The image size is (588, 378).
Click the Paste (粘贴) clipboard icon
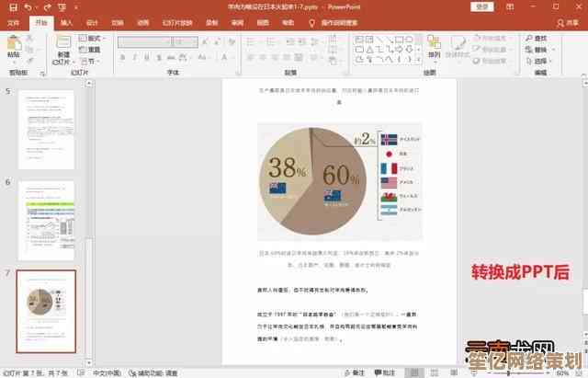(x=16, y=46)
